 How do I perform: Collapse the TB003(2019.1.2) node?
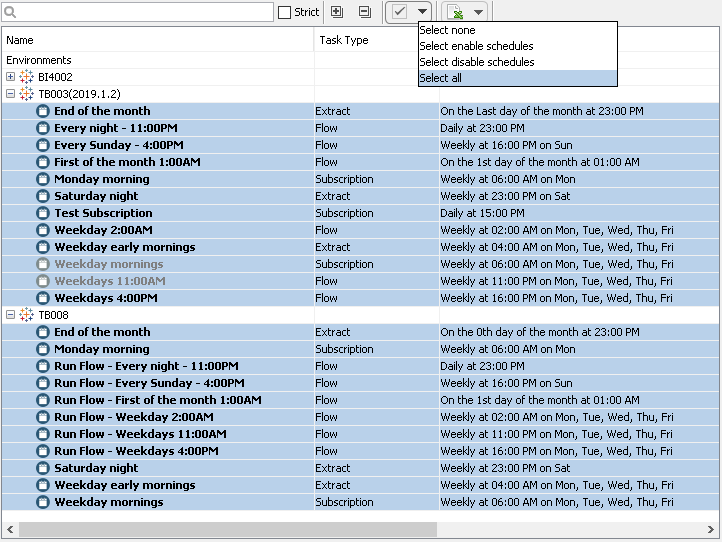click(x=10, y=94)
